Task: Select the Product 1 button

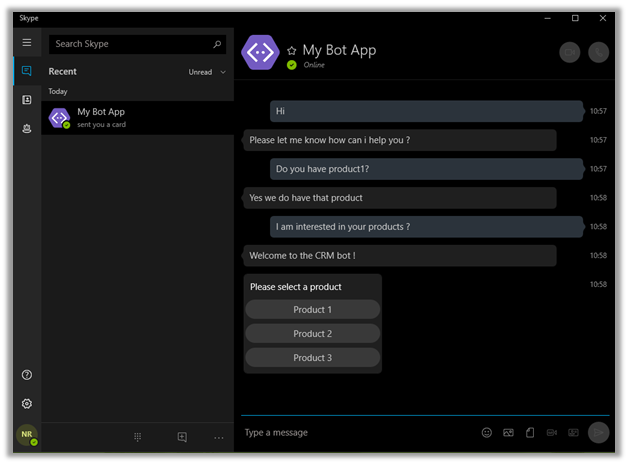Action: (x=312, y=310)
